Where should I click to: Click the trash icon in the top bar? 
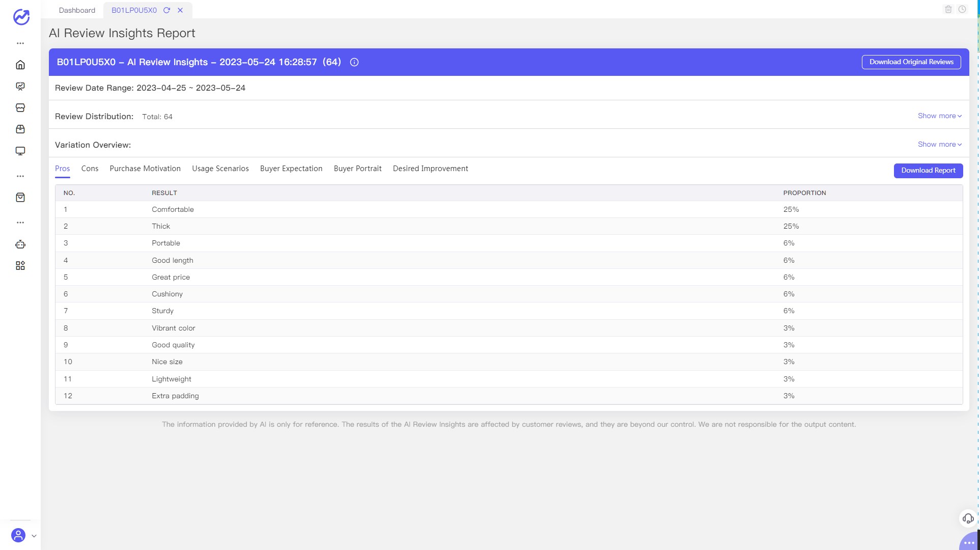tap(948, 9)
